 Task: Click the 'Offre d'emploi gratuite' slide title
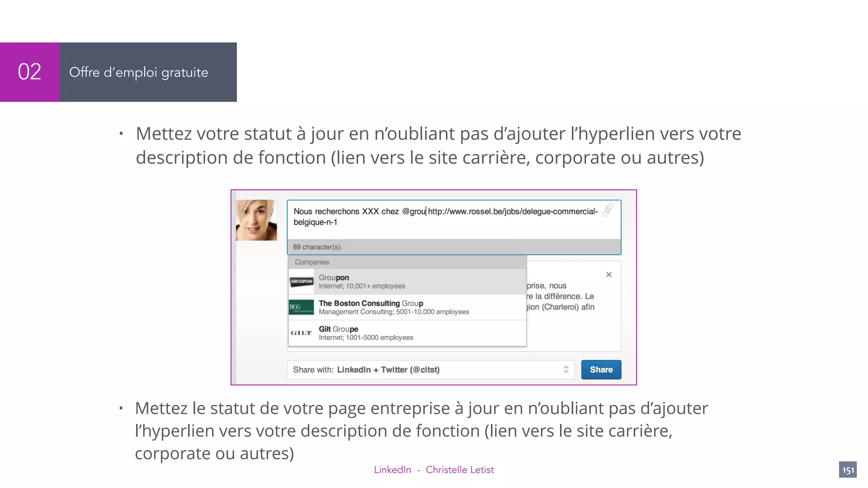139,72
